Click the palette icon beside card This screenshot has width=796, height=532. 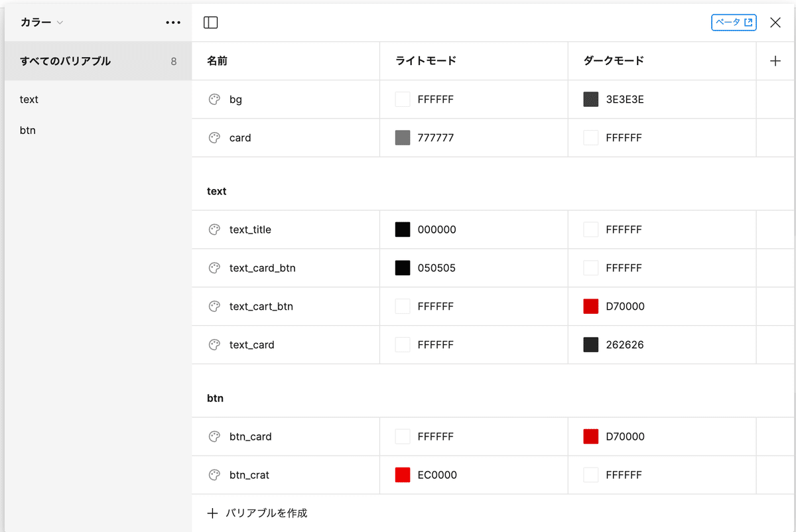(214, 138)
